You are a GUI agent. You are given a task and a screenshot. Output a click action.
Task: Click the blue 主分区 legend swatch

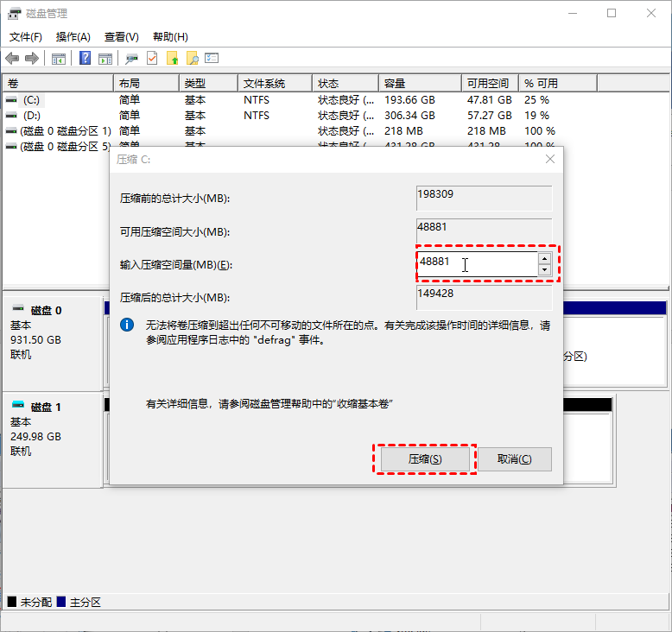click(x=61, y=602)
